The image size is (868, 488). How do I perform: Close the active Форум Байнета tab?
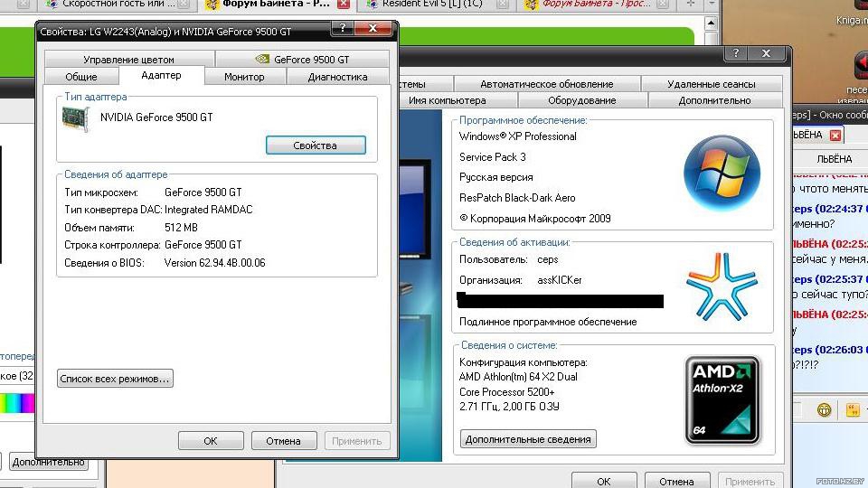[x=344, y=5]
